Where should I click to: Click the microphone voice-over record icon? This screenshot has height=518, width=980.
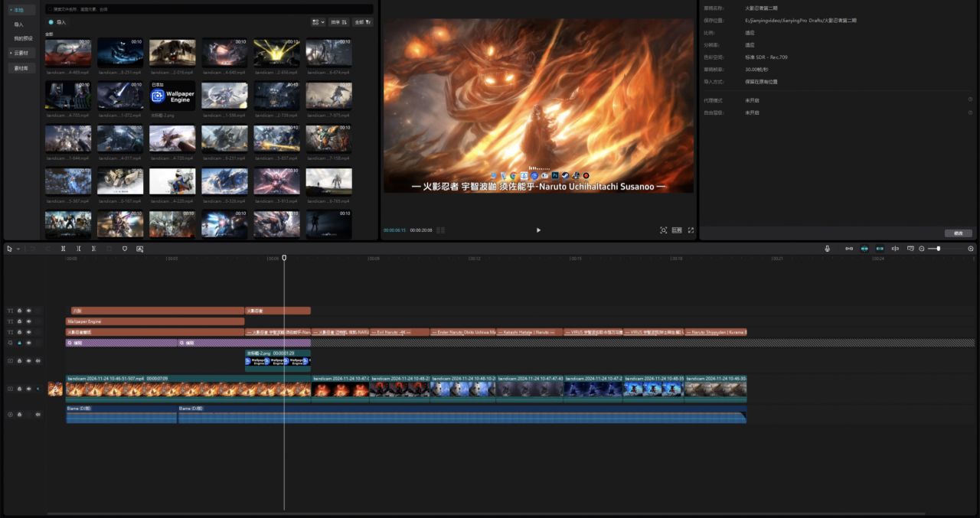(x=827, y=249)
